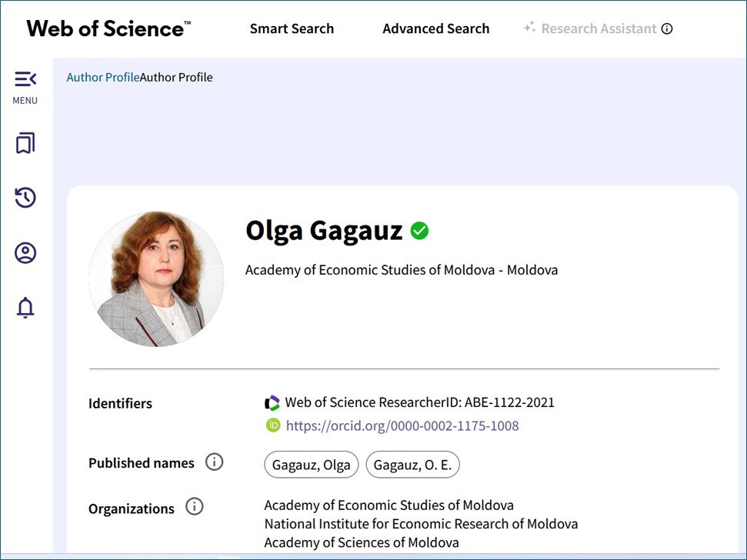The image size is (747, 560).
Task: Click Olga Gagauz's profile photo
Action: 156,279
